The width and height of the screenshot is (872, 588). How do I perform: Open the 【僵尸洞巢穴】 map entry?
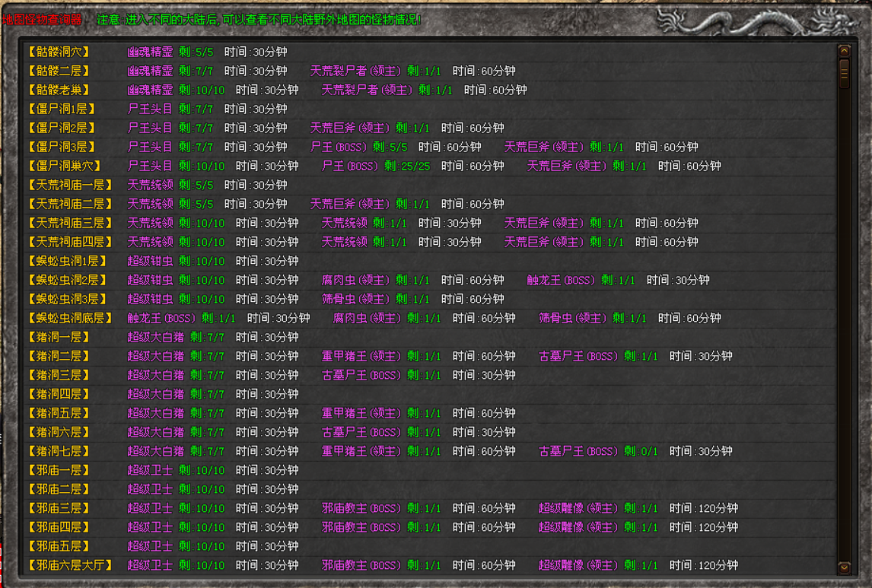click(64, 166)
